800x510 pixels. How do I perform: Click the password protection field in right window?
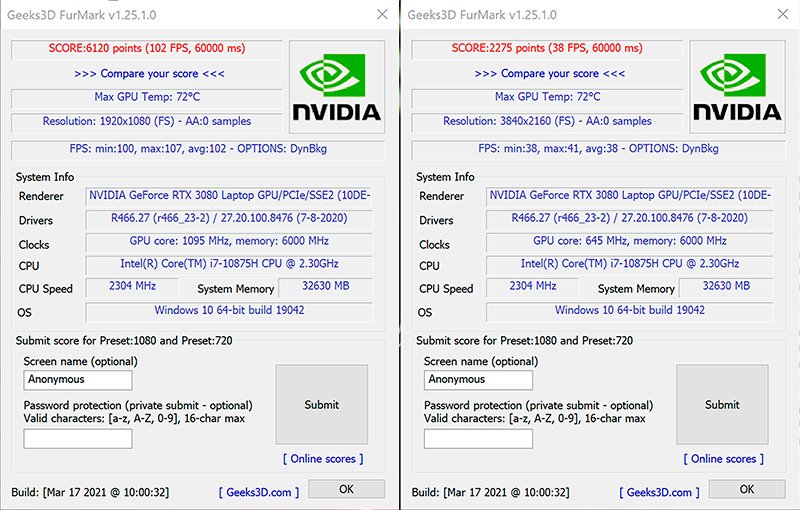point(479,439)
